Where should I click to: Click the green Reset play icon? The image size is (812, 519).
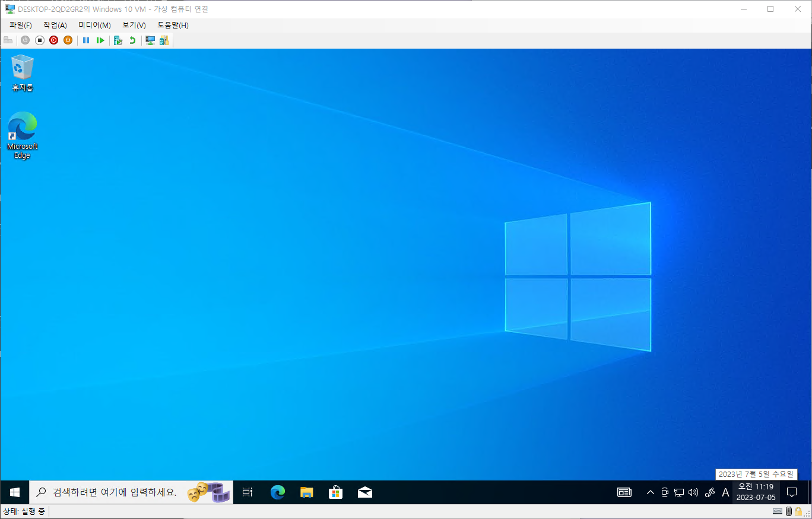pyautogui.click(x=100, y=40)
